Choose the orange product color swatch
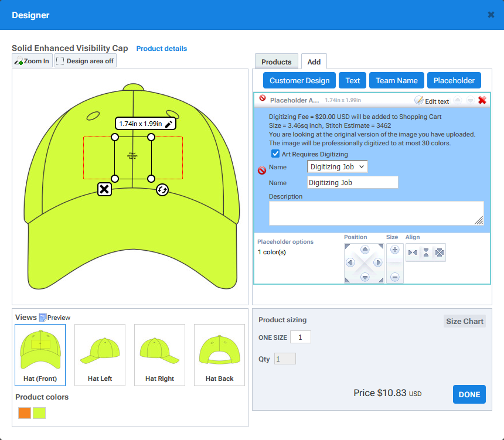The width and height of the screenshot is (504, 440). (24, 413)
